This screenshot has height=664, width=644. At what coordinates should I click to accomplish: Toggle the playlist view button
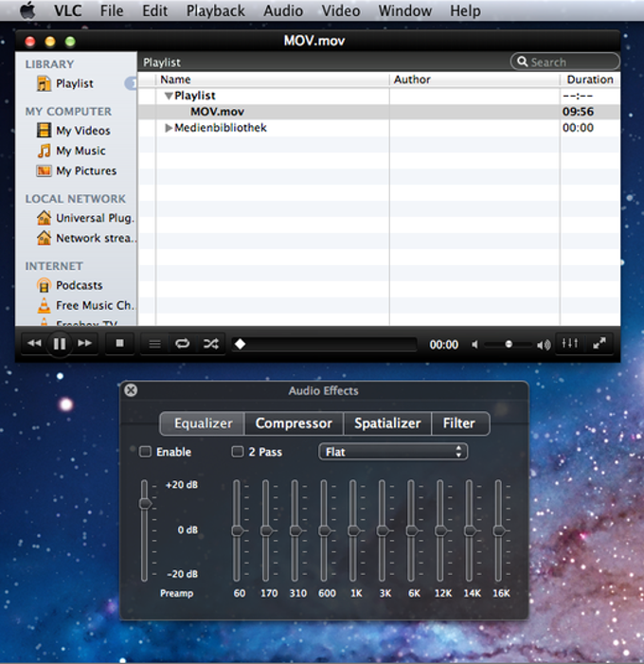pos(155,344)
